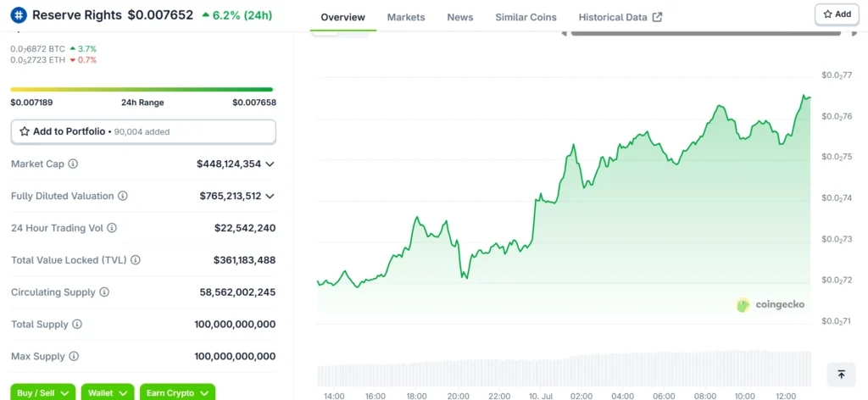Click the 24h Range progress bar
The height and width of the screenshot is (400, 868).
pyautogui.click(x=142, y=89)
